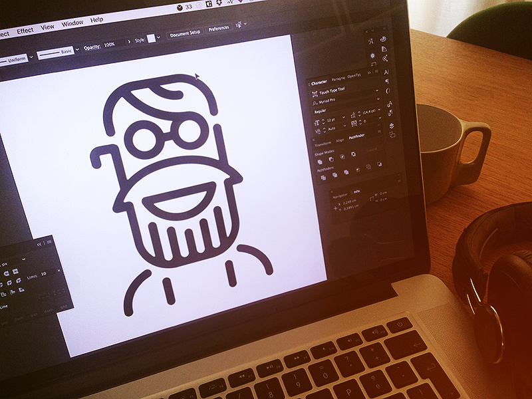Click the font size stepper arrows
Viewport: 532px width, 399px height.
323,121
